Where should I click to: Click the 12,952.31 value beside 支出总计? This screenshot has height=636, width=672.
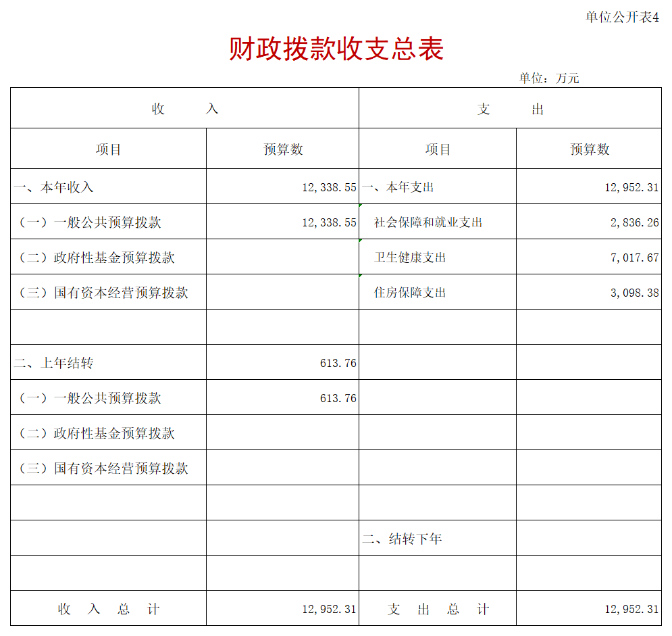pyautogui.click(x=631, y=609)
